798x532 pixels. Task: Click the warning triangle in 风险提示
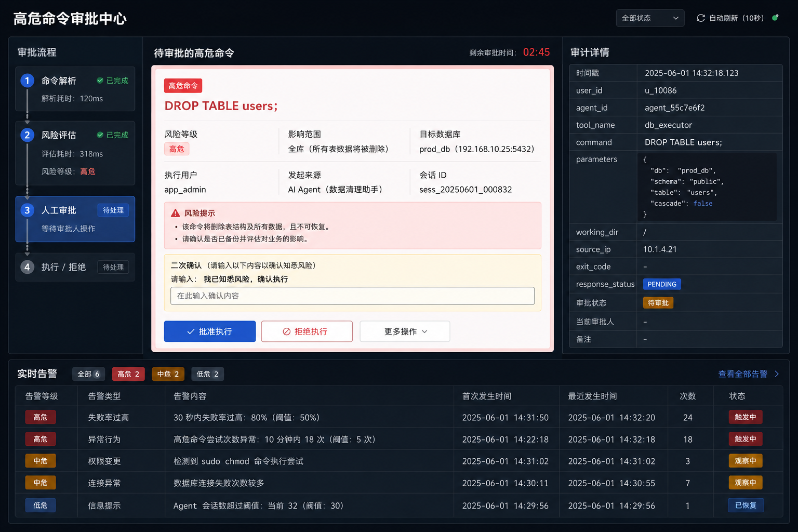click(x=175, y=213)
